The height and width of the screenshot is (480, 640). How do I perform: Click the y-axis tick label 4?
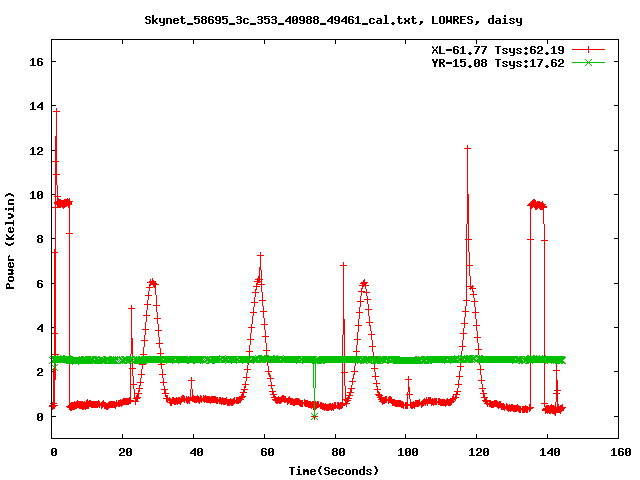40,328
